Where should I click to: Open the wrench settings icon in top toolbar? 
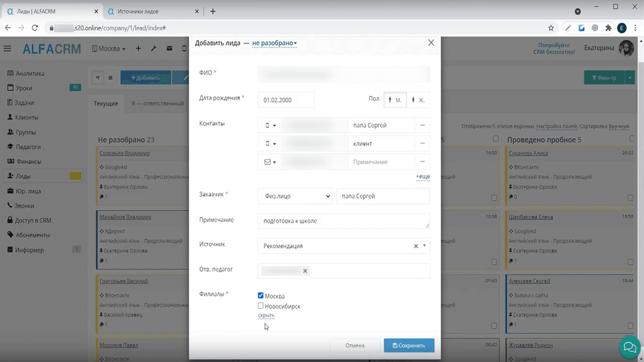click(x=154, y=48)
